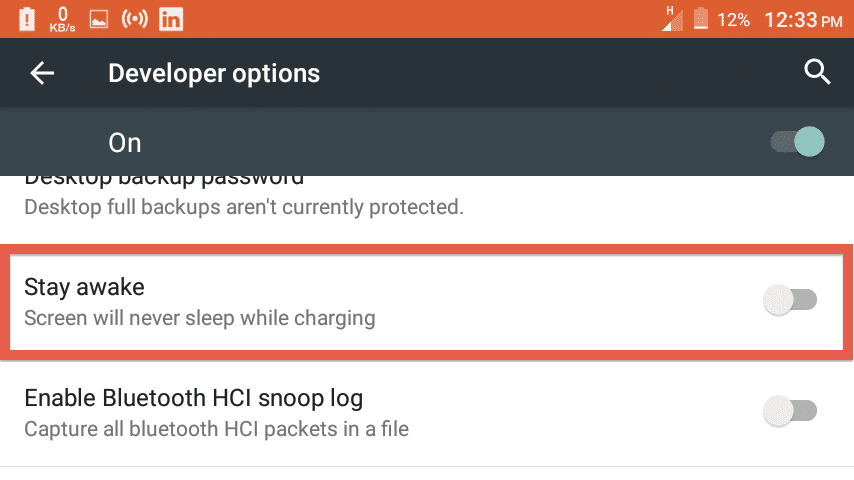Tap 'Screen will never sleep while charging' text

200,318
